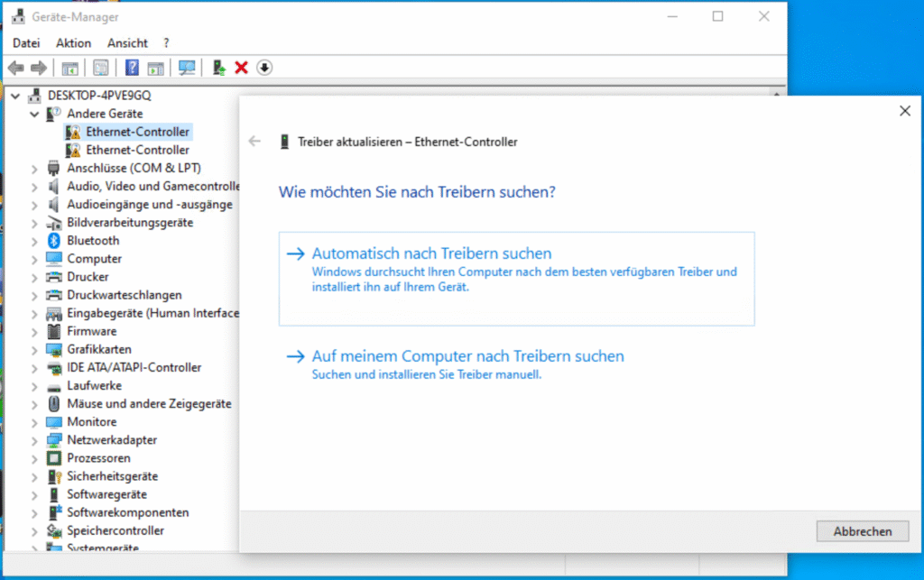The height and width of the screenshot is (580, 924).
Task: Click the update driver toolbar icon
Action: tap(218, 68)
